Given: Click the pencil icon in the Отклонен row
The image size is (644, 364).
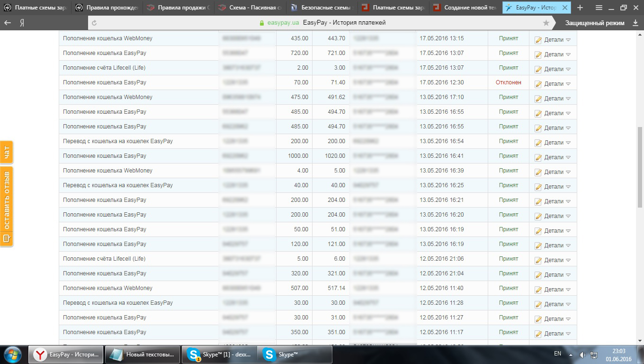Looking at the screenshot, I should point(538,84).
